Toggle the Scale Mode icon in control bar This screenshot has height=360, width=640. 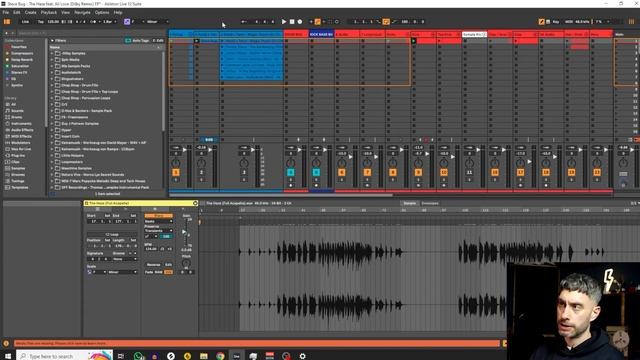point(127,22)
